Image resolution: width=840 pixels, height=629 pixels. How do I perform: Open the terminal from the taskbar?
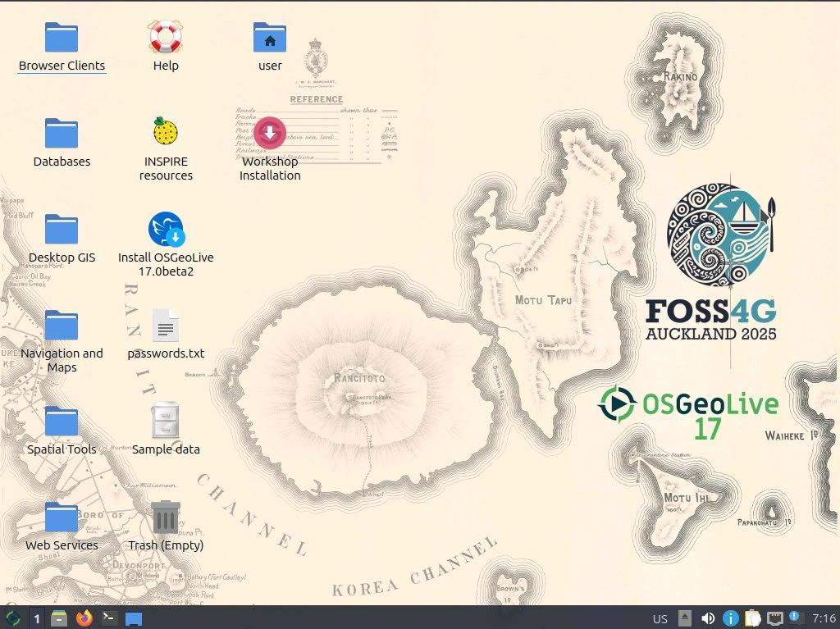[108, 618]
